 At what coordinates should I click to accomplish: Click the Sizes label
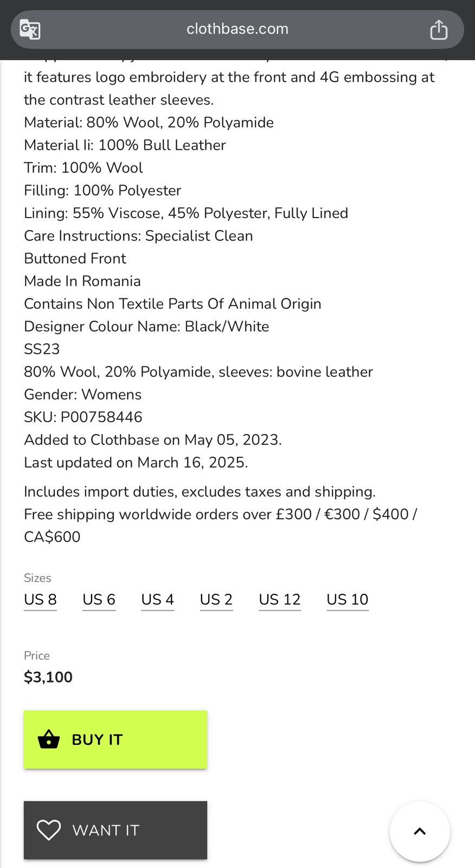click(37, 578)
